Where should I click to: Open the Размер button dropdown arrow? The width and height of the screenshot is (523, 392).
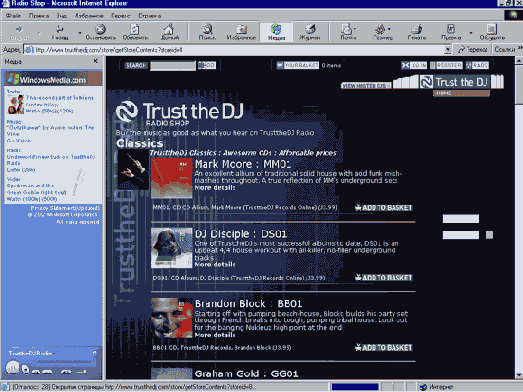point(389,29)
